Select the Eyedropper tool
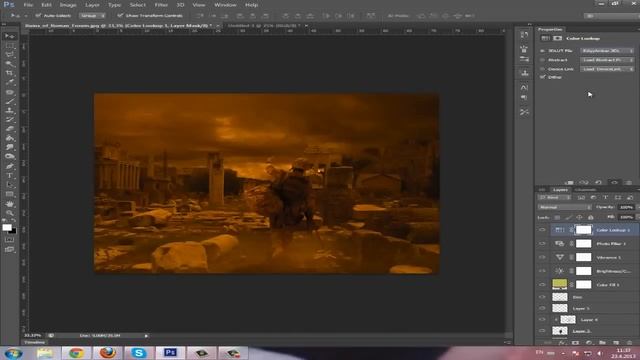The width and height of the screenshot is (640, 360). (x=9, y=82)
